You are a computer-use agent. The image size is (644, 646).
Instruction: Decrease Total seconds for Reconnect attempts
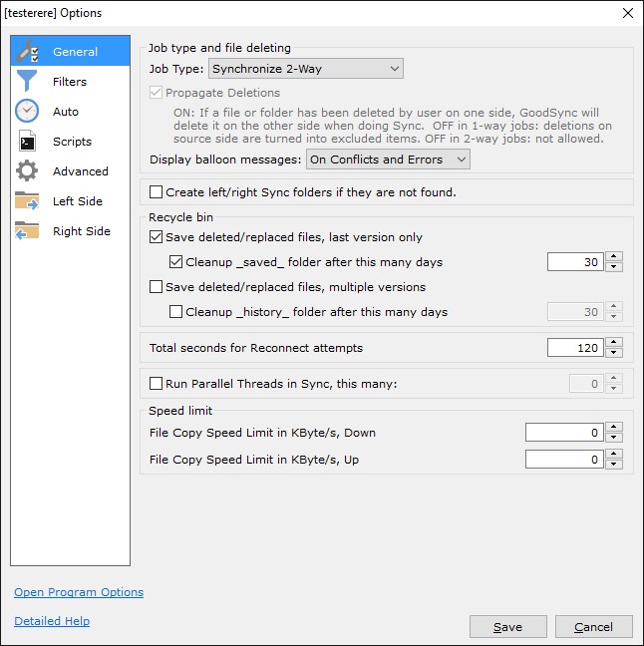(x=614, y=353)
